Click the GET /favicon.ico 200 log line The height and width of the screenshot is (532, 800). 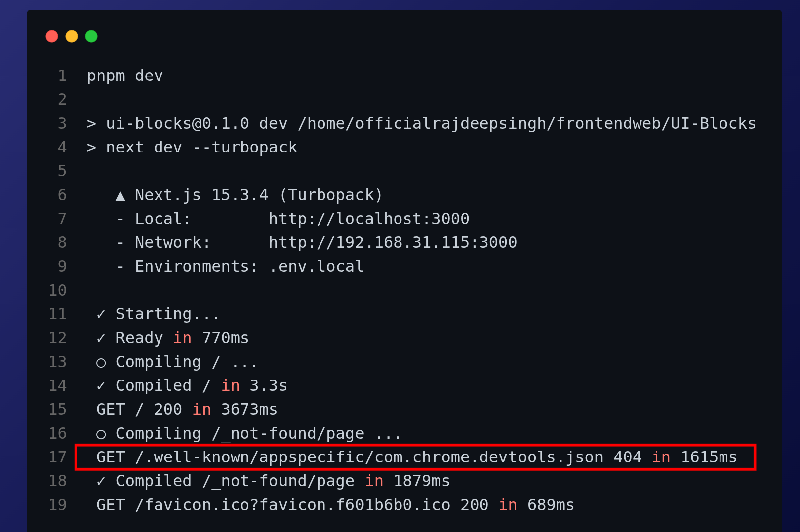click(335, 505)
